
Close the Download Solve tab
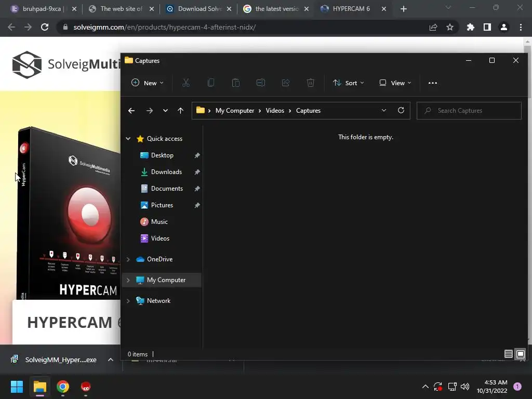pyautogui.click(x=229, y=9)
